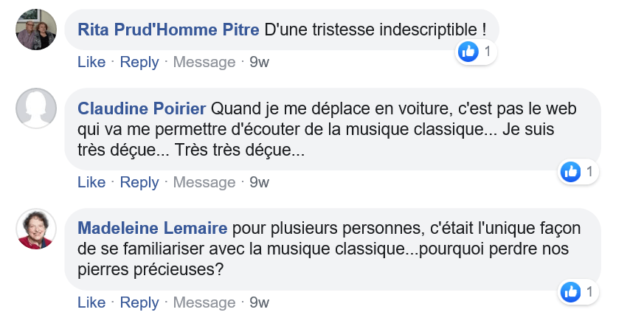Reply to Madeleine Lemaire's comment
The width and height of the screenshot is (644, 315).
click(139, 302)
